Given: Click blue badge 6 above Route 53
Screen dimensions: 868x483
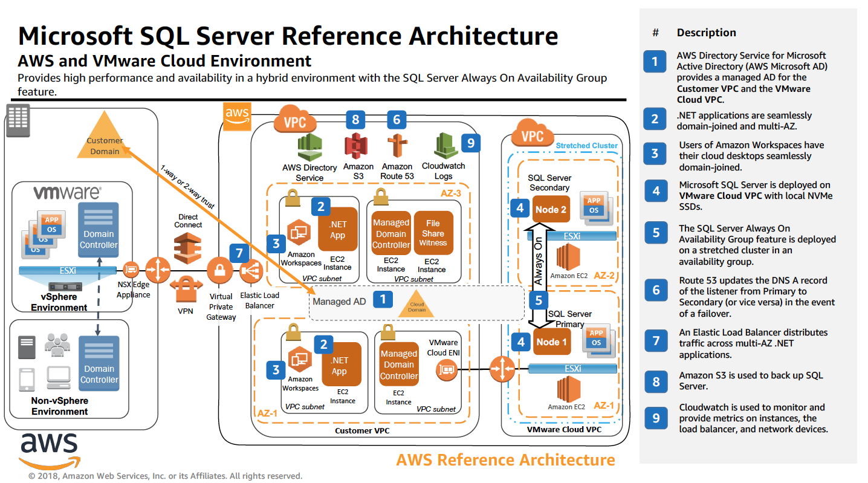Looking at the screenshot, I should click(x=397, y=119).
